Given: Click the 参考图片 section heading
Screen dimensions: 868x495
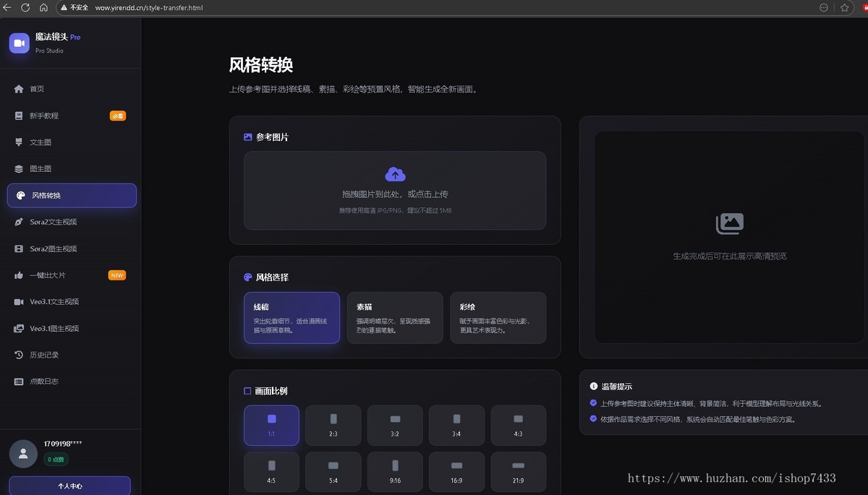Looking at the screenshot, I should coord(272,137).
